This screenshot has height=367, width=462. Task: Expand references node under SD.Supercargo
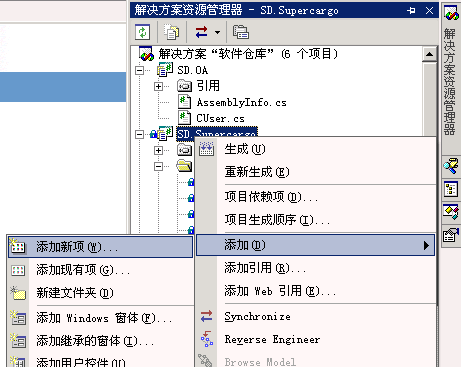tap(158, 150)
